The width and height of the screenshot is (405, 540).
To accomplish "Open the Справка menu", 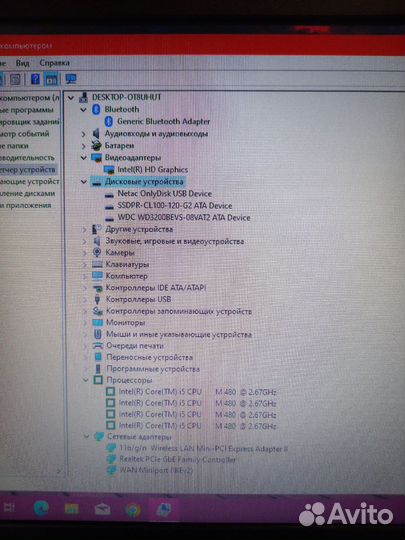I will pos(54,63).
